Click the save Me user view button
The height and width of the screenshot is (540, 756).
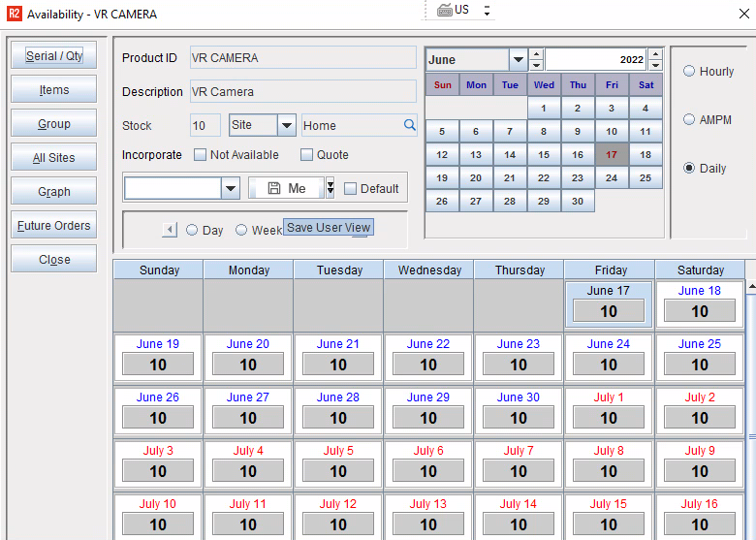[x=285, y=188]
